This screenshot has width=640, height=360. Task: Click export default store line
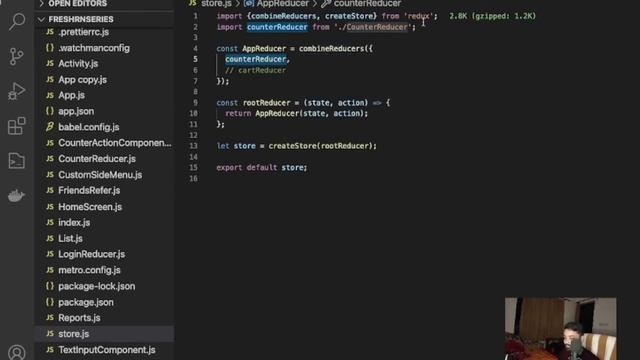pyautogui.click(x=262, y=168)
